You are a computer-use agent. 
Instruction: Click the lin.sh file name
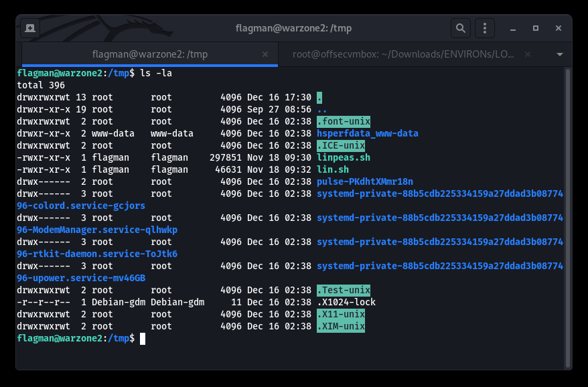click(333, 169)
